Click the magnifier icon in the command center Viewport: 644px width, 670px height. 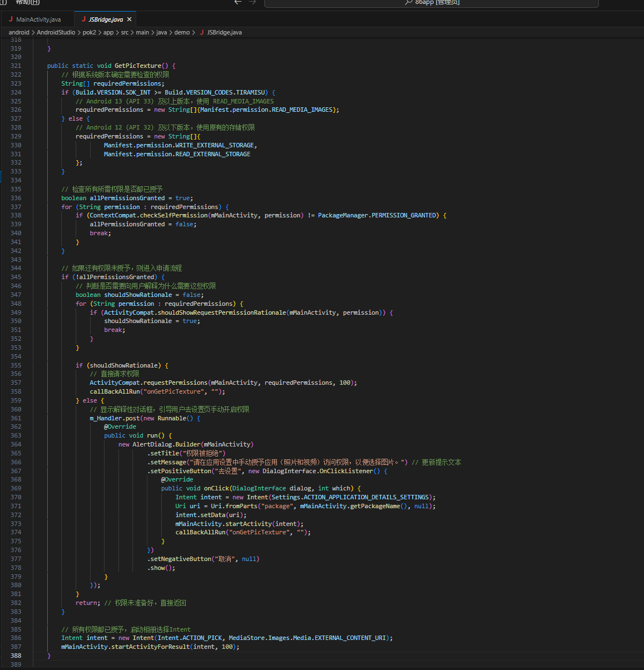pos(409,2)
